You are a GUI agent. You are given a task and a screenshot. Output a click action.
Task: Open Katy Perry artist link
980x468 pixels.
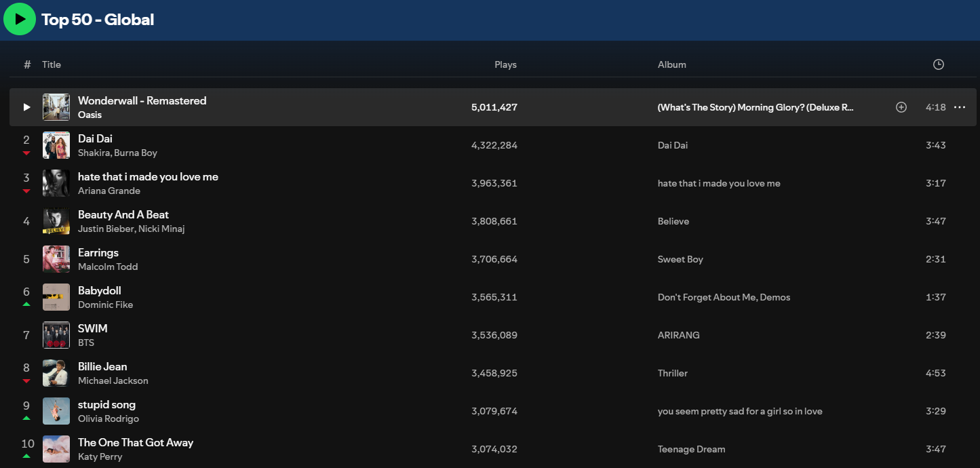100,456
